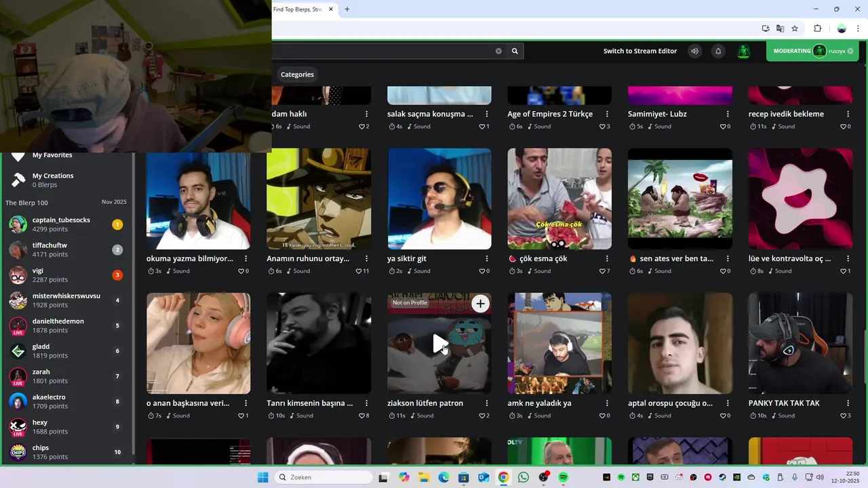
Task: Like 'Age of Empires 2 Türkçe' heart
Action: 601,127
